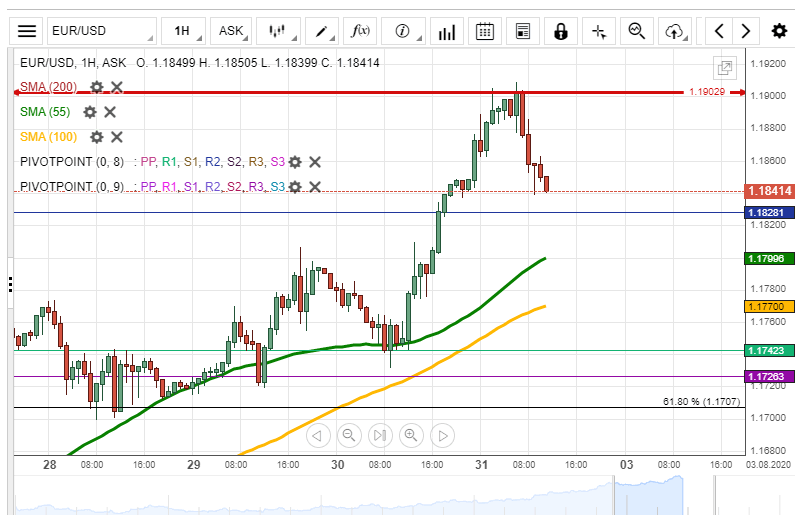Open the hamburger main menu
This screenshot has height=523, width=808.
28,31
